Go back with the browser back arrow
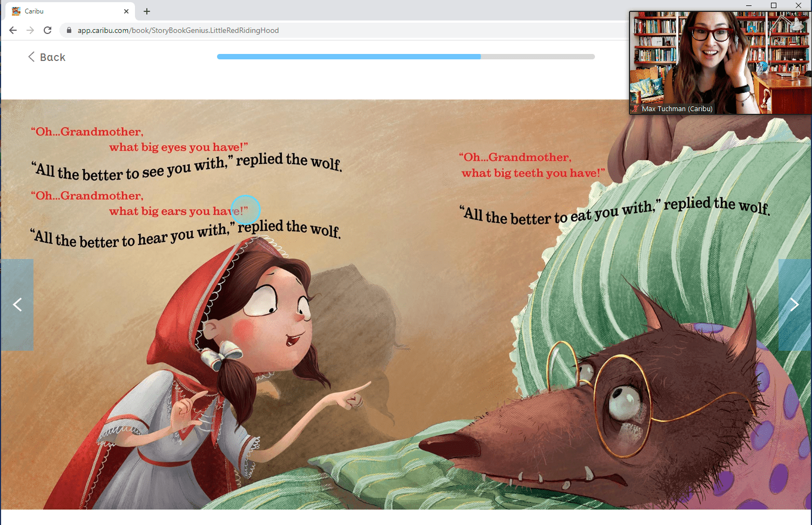Viewport: 812px width, 525px height. tap(13, 30)
